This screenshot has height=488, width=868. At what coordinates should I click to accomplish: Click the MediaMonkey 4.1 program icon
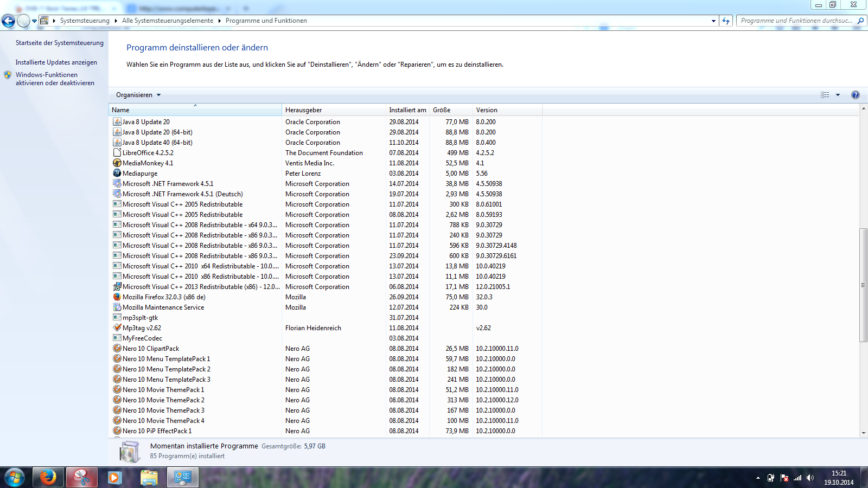click(117, 163)
